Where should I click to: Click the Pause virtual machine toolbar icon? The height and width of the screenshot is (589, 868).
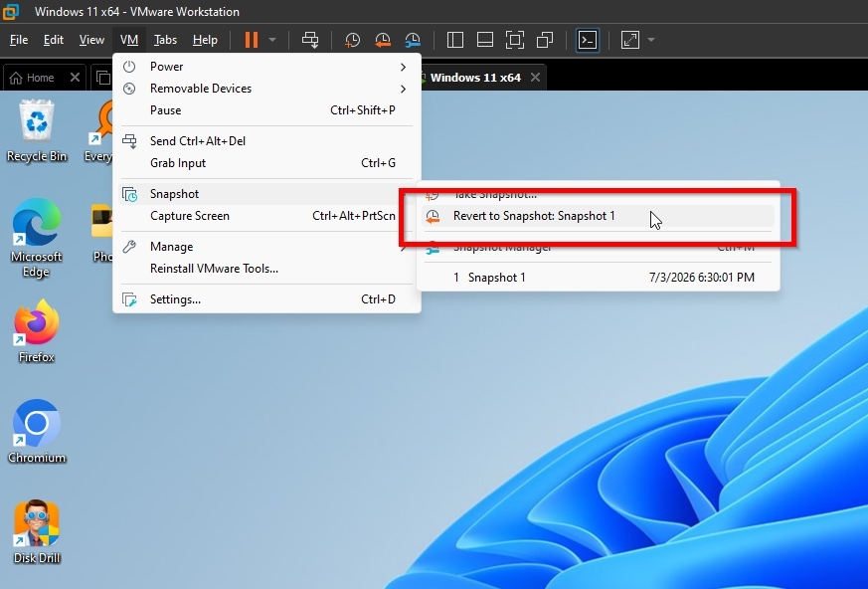coord(252,40)
